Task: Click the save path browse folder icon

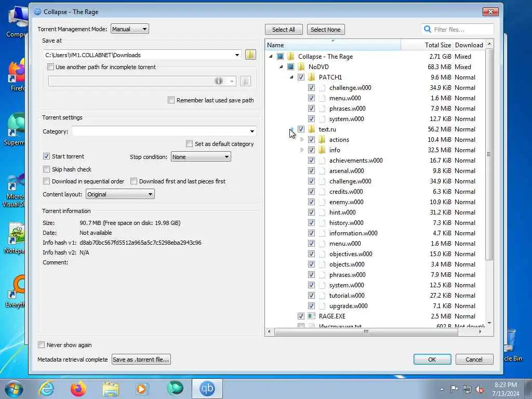Action: 250,55
